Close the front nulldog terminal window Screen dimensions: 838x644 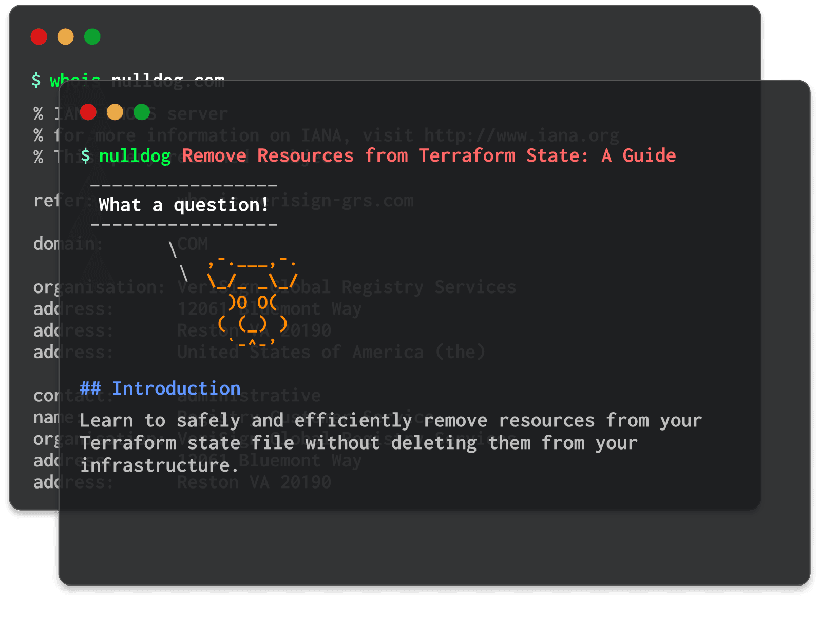[88, 112]
